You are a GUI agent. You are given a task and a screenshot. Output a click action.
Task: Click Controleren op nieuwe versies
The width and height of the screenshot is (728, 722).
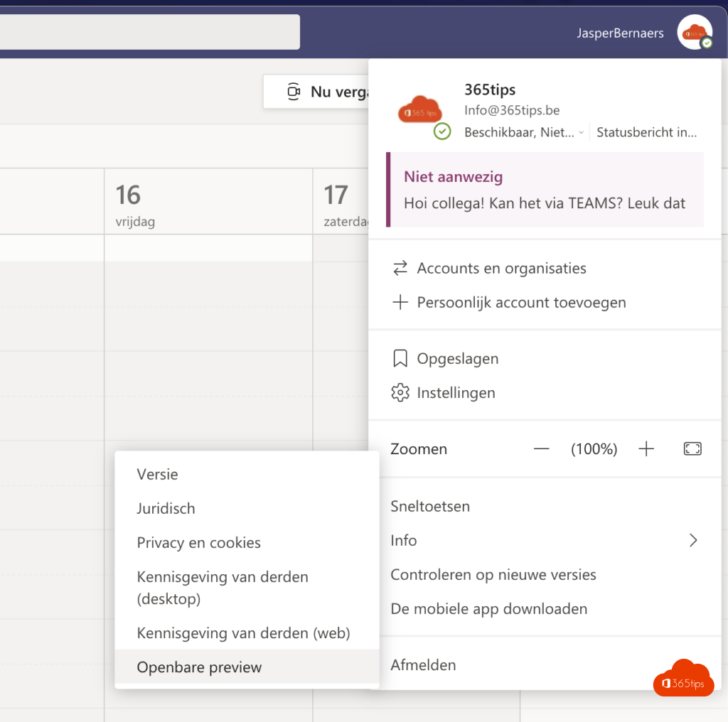pyautogui.click(x=493, y=575)
